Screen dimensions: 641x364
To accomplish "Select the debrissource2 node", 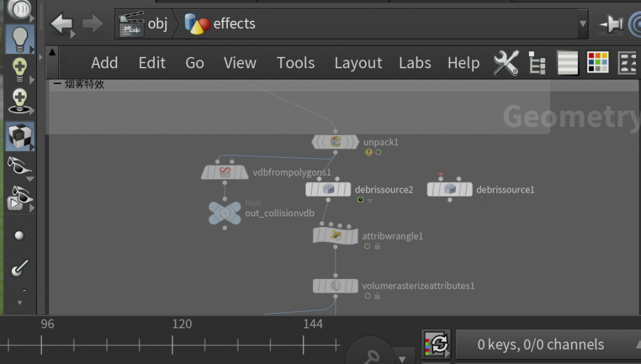I will (x=328, y=190).
